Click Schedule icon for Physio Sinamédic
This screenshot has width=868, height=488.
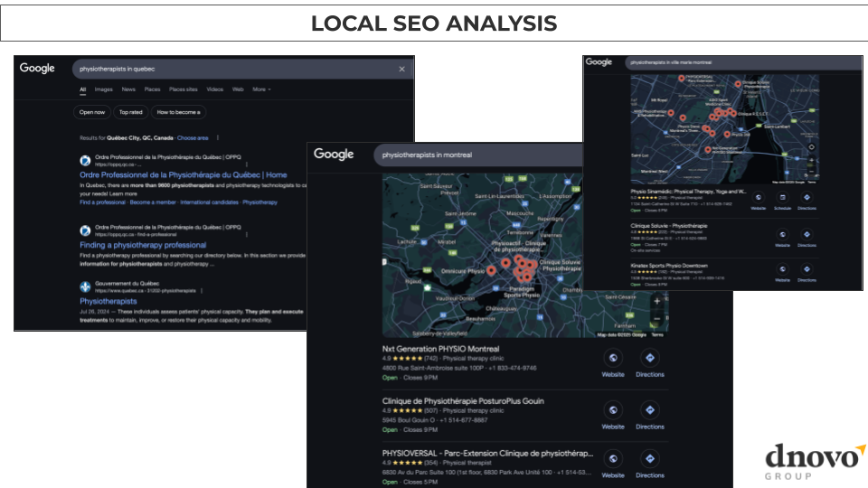click(782, 199)
